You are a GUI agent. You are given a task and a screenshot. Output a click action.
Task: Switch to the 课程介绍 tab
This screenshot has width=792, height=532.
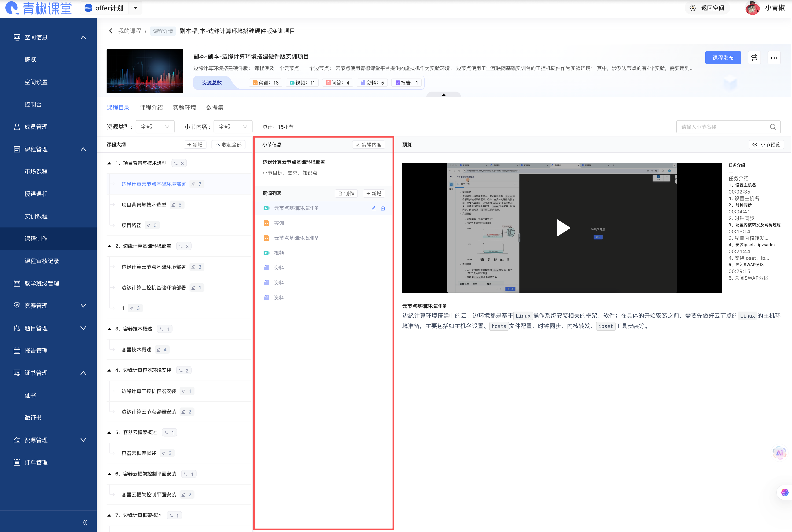click(x=151, y=107)
